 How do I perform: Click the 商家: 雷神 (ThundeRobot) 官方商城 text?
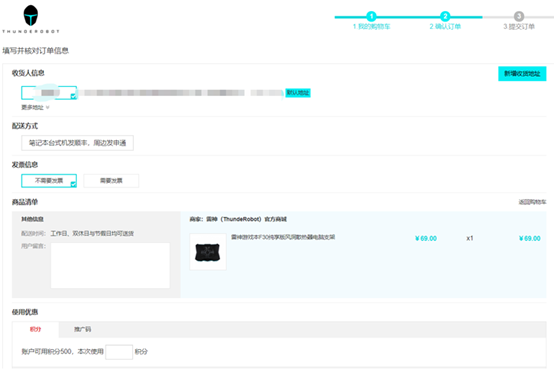click(238, 219)
